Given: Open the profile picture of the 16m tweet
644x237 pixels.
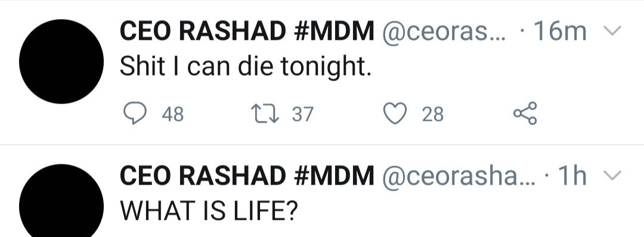Looking at the screenshot, I should [61, 61].
